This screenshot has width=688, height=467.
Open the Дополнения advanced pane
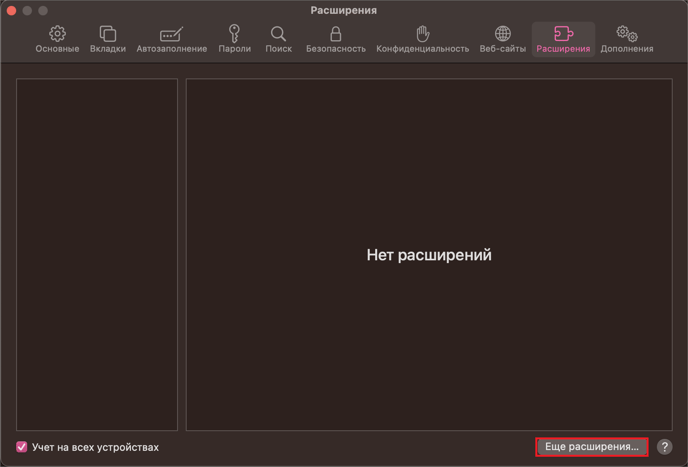pyautogui.click(x=627, y=40)
